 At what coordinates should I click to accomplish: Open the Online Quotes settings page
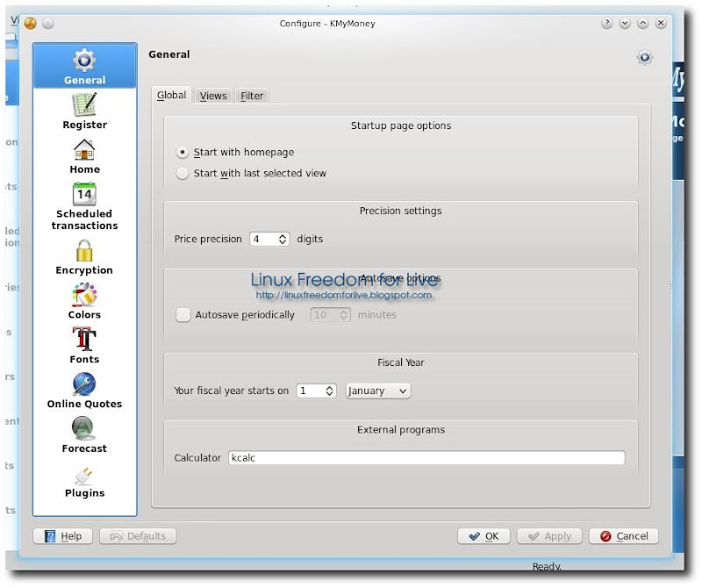point(84,390)
